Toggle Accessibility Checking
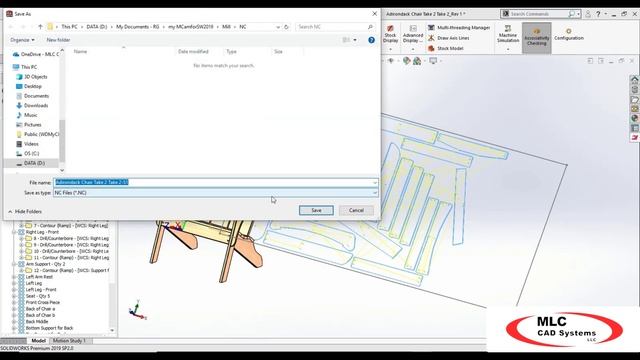The image size is (640, 360). (536, 37)
